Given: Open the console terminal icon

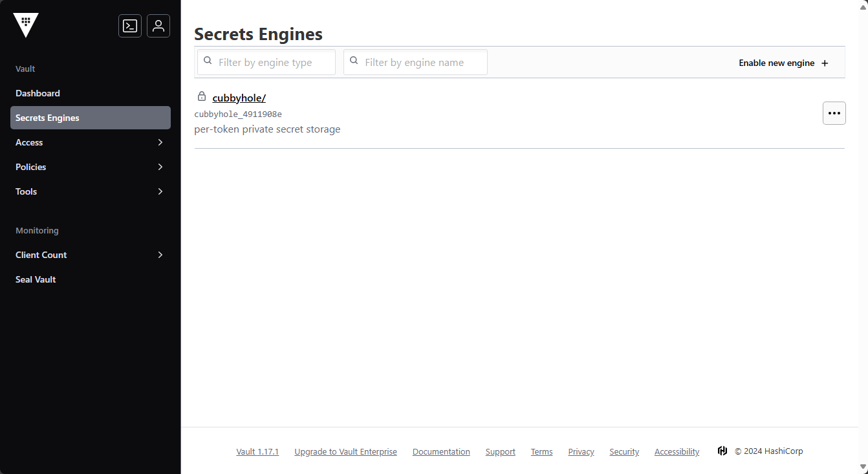Looking at the screenshot, I should coord(130,26).
